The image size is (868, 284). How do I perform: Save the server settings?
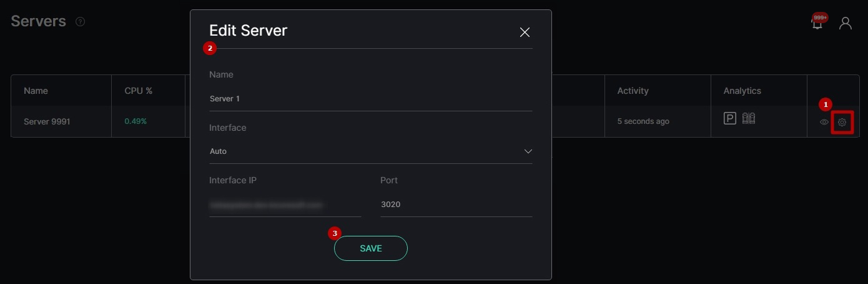pyautogui.click(x=371, y=248)
